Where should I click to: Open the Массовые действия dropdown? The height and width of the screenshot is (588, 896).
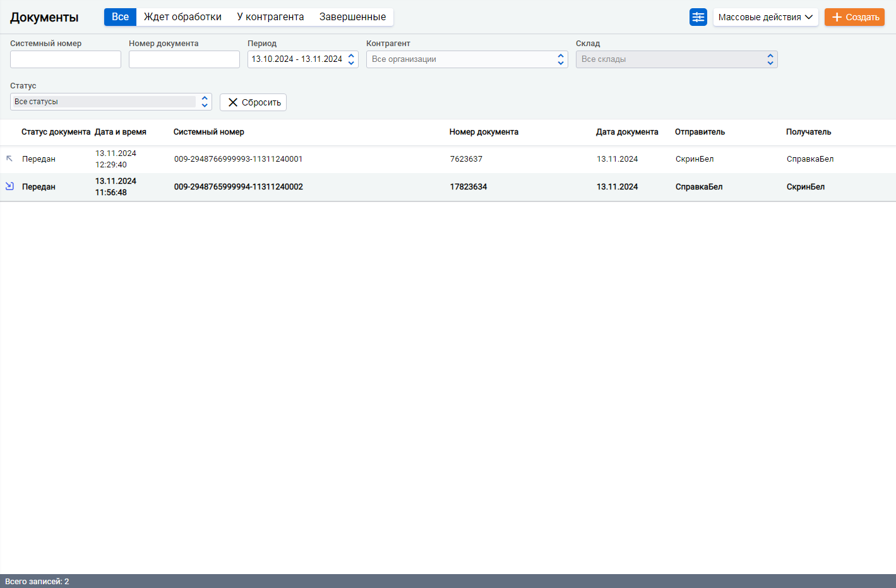[765, 17]
